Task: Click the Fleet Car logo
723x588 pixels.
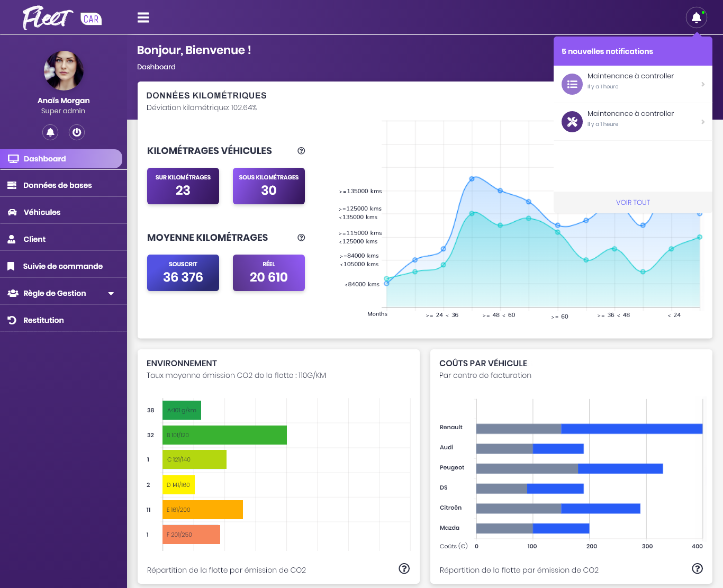Action: click(x=62, y=17)
